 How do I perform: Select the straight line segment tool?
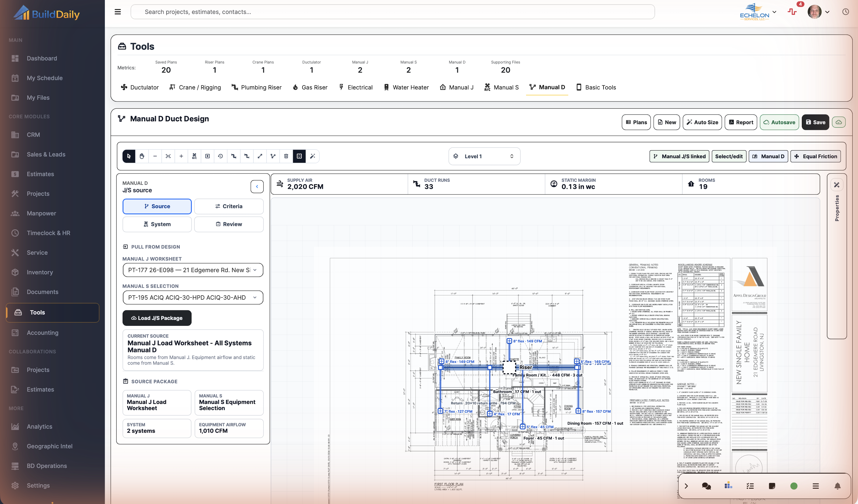tap(260, 156)
